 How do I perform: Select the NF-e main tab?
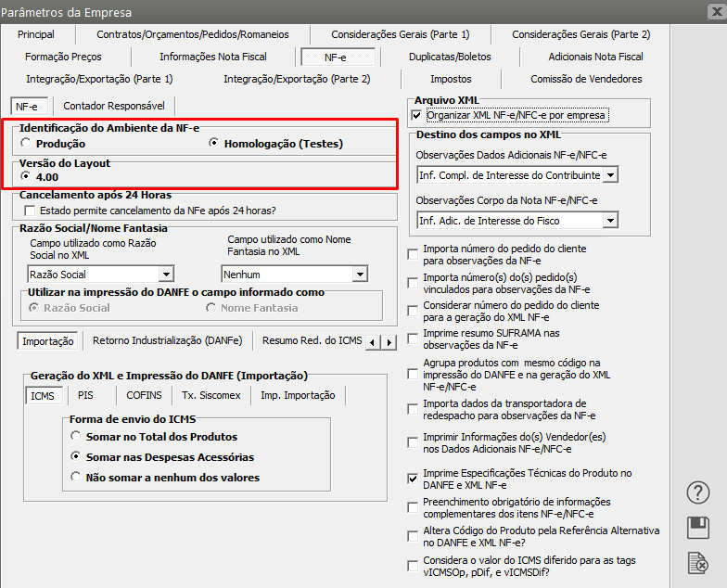point(338,58)
